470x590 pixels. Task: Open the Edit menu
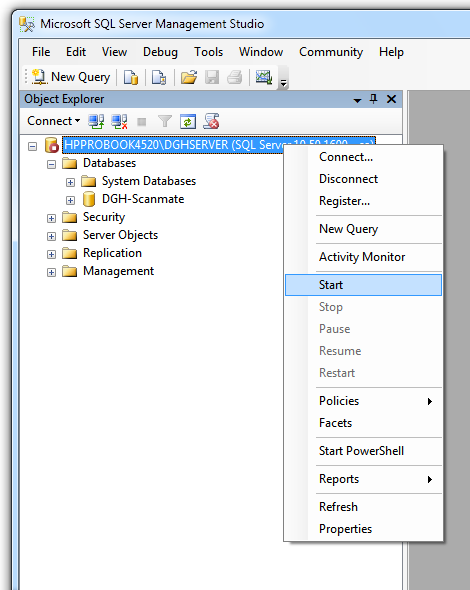pos(76,52)
